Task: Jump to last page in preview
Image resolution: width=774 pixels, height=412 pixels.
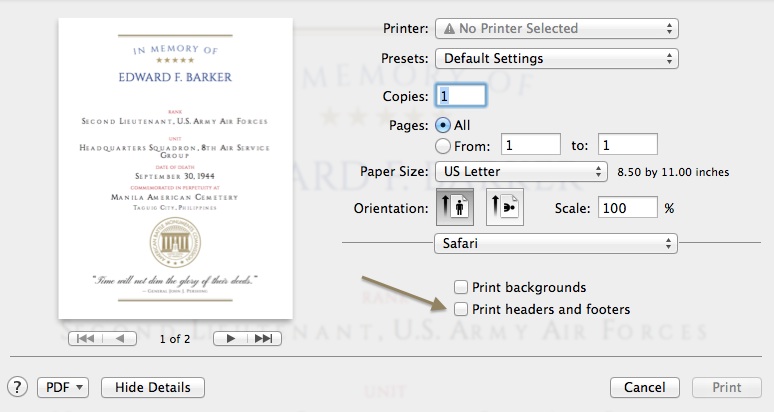Action: click(x=263, y=339)
